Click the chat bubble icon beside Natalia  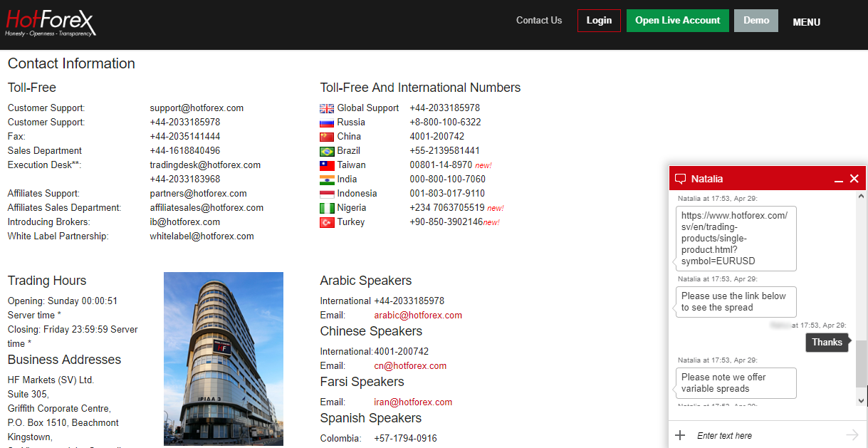coord(680,179)
